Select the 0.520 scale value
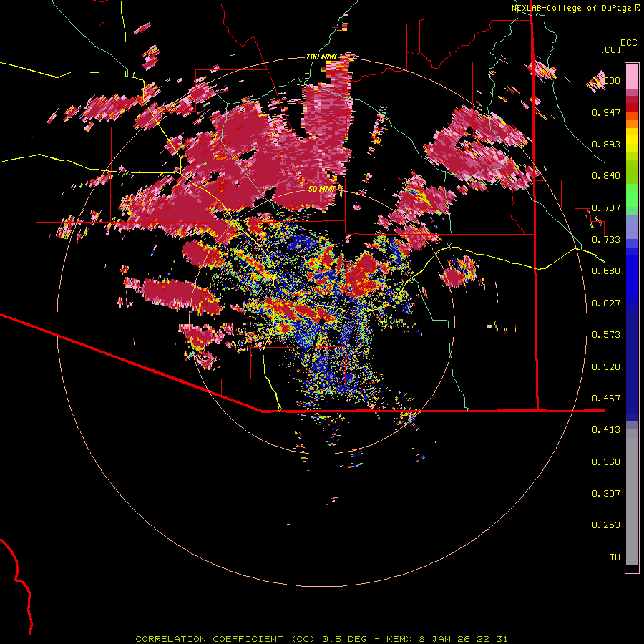 pos(606,367)
